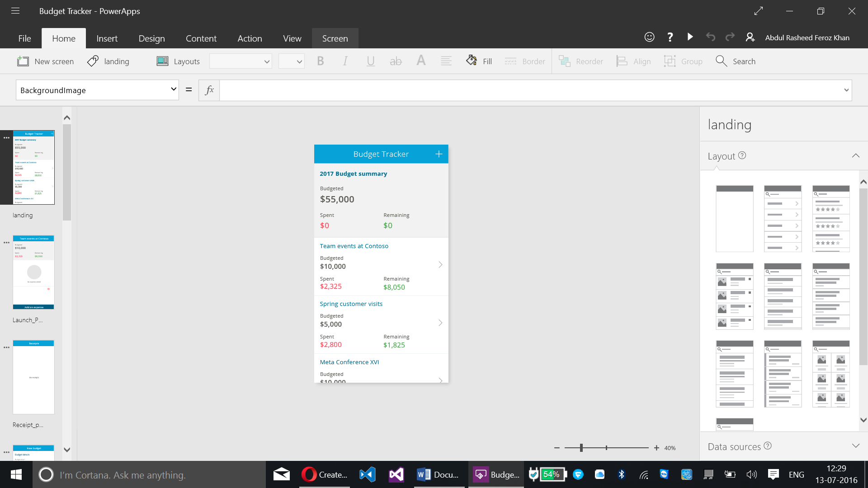Click the Reorder button
Screen dimensions: 868x488
click(x=581, y=61)
